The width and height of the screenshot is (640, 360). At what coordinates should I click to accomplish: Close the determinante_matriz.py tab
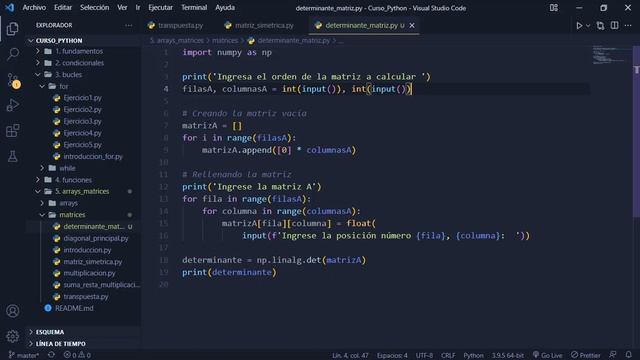pos(412,25)
